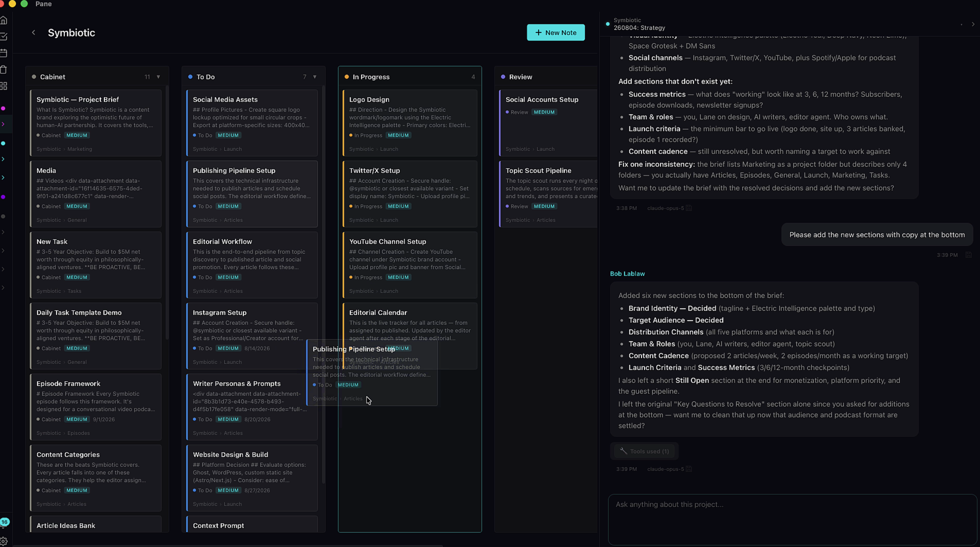Expand Tools used (1) disclosure
Viewport: 980px width, 547px height.
[644, 451]
